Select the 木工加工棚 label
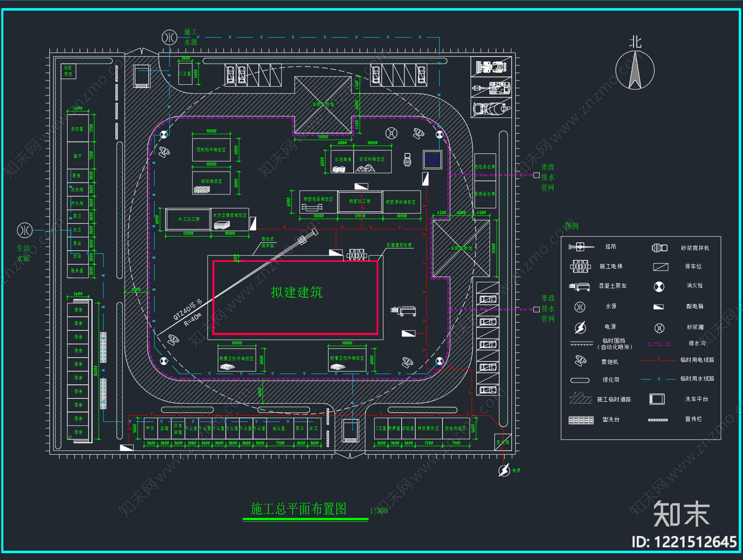Image resolution: width=743 pixels, height=560 pixels. point(189,219)
